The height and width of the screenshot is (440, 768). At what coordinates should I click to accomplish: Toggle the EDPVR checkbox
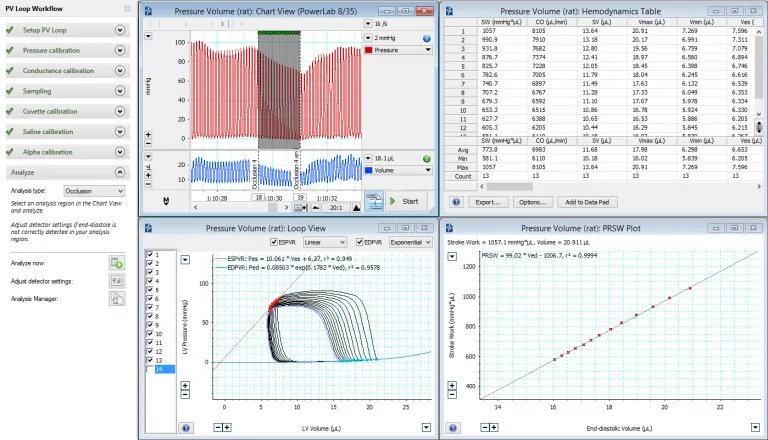tap(360, 242)
